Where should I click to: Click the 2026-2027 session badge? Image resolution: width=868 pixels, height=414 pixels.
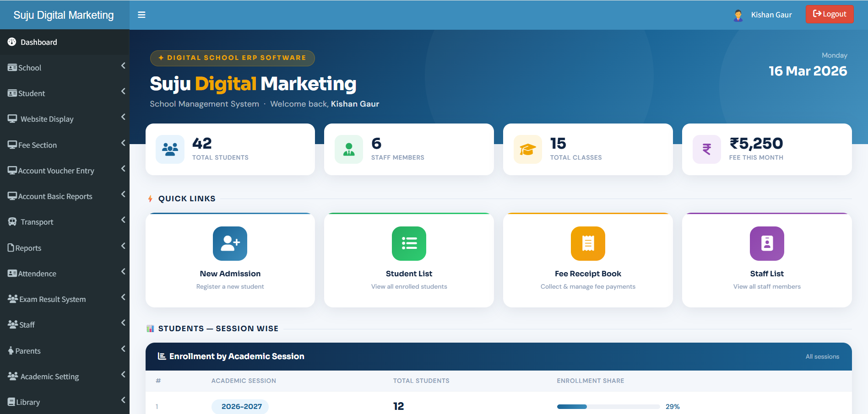point(240,406)
